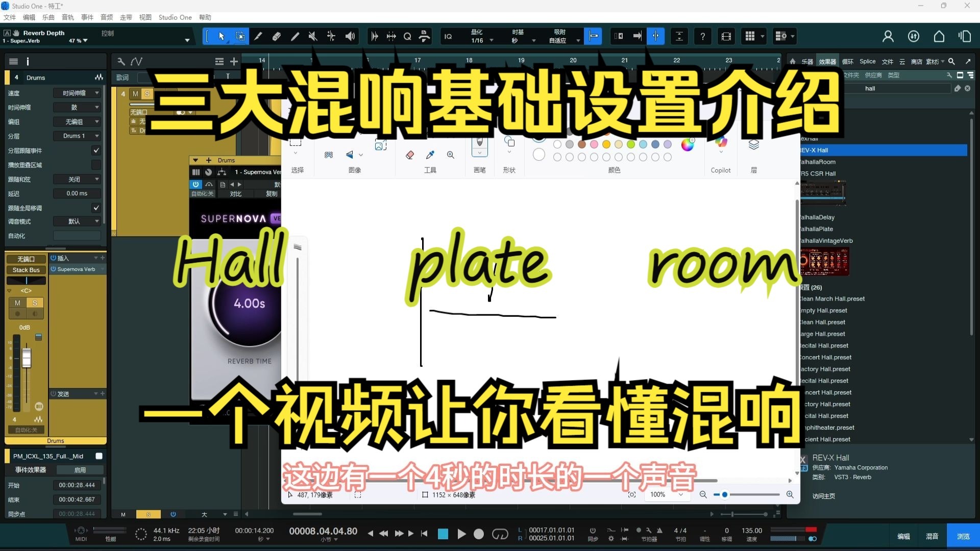Enable 分层跟随事件 checkbox

coord(96,151)
